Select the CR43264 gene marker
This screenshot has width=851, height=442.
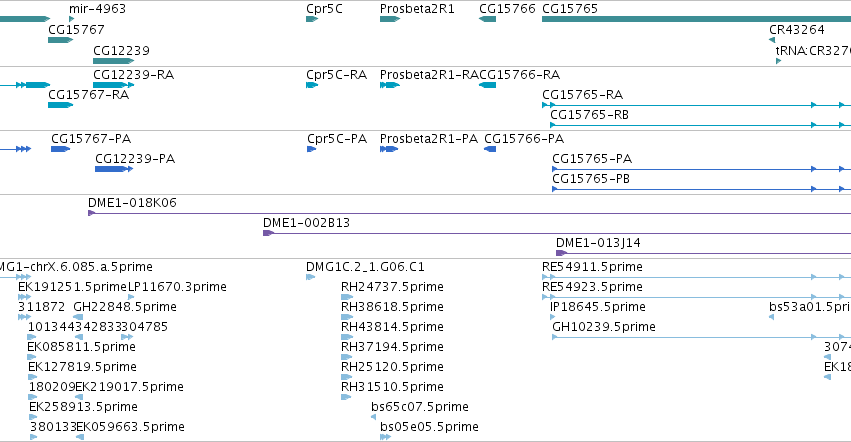tap(772, 40)
